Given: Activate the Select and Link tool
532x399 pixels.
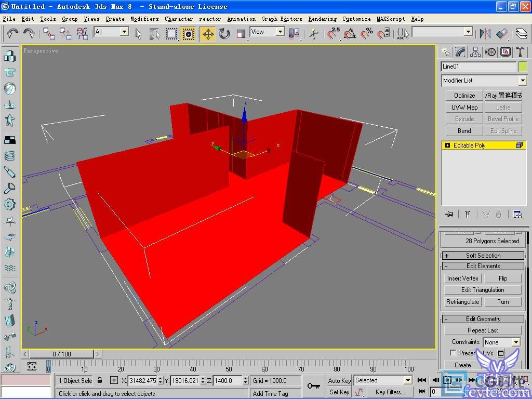Looking at the screenshot, I should pyautogui.click(x=48, y=34).
